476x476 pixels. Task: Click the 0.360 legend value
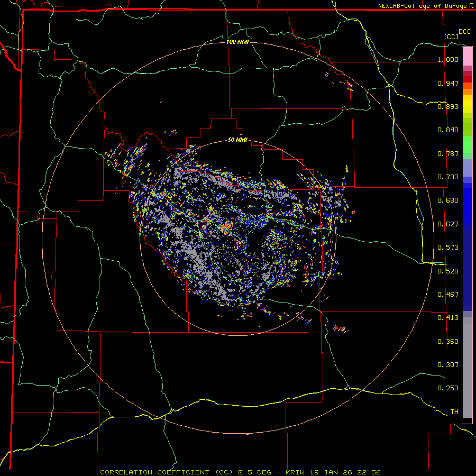(x=448, y=342)
